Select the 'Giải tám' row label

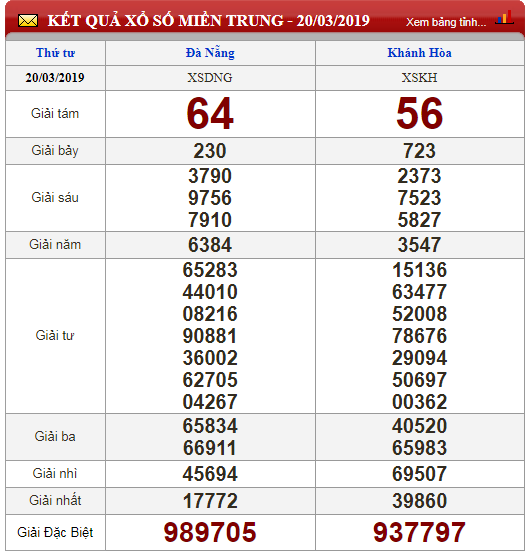tap(55, 114)
